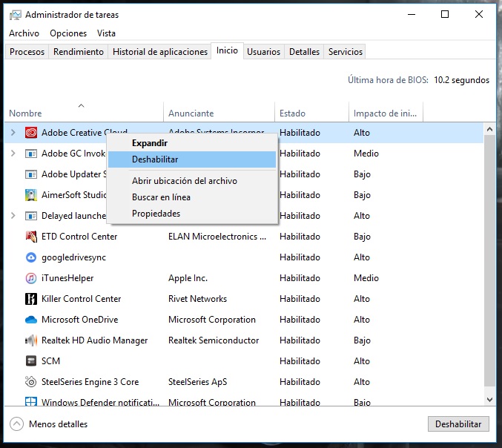Sort by the Nombre column header
The height and width of the screenshot is (448, 502).
pyautogui.click(x=84, y=113)
